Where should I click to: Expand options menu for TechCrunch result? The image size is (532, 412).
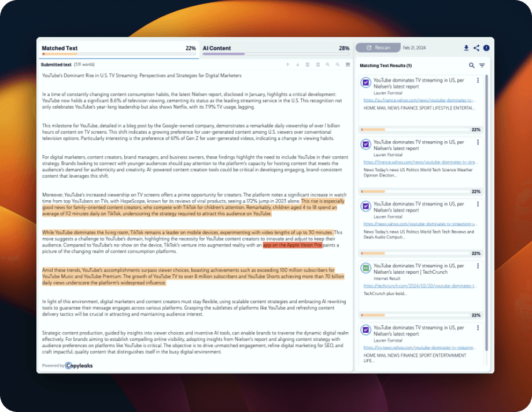pos(478,266)
